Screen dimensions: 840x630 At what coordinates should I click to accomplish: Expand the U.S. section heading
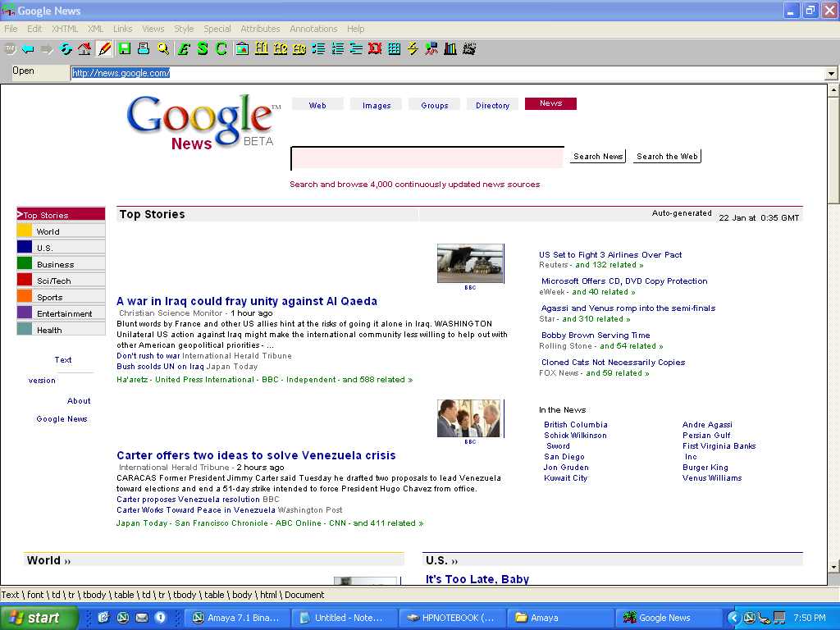coord(442,560)
